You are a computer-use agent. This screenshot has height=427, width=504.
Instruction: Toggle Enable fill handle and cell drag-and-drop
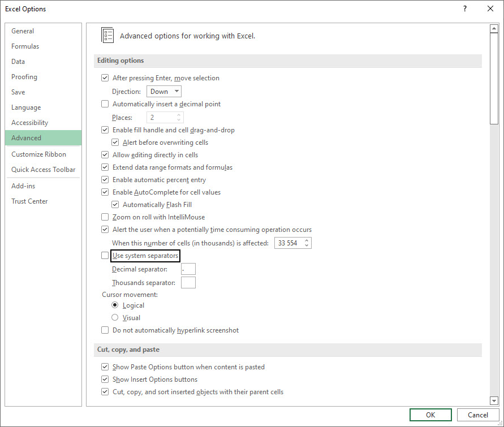click(105, 130)
